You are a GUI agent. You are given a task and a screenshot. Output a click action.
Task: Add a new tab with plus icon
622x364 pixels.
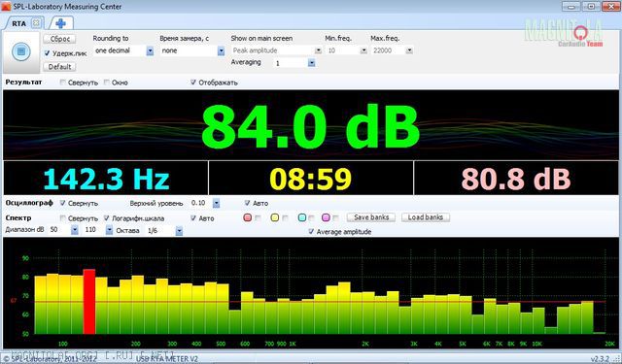[x=60, y=23]
